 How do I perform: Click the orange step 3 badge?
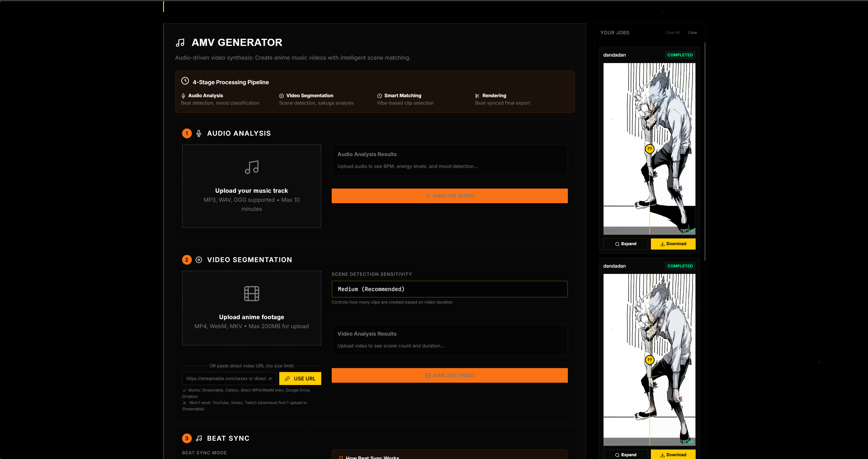pos(187,438)
